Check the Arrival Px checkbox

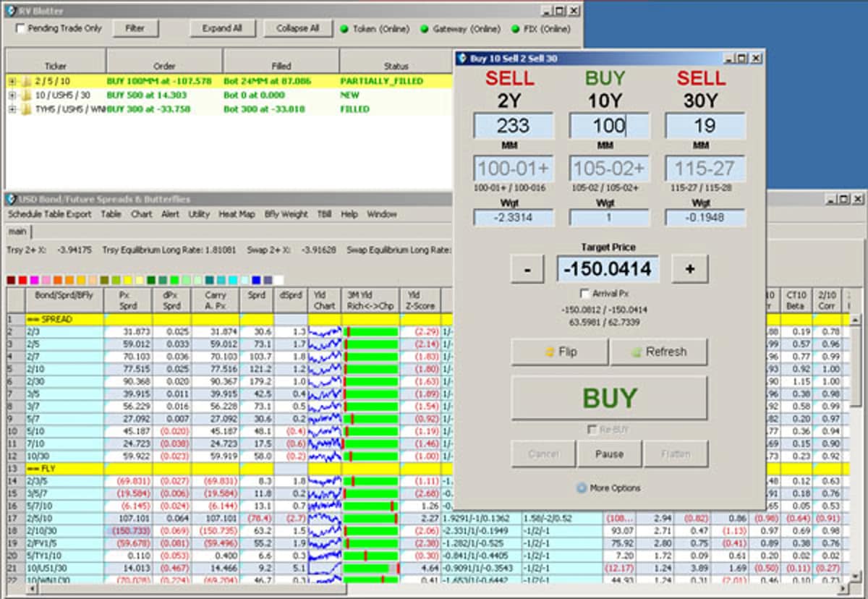pos(585,294)
